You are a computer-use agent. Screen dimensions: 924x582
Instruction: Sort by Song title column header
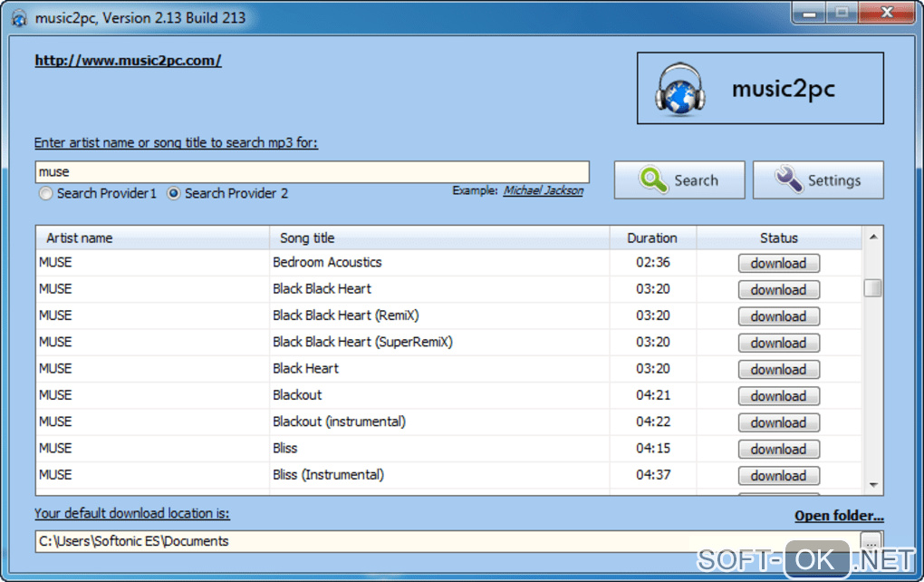click(439, 238)
